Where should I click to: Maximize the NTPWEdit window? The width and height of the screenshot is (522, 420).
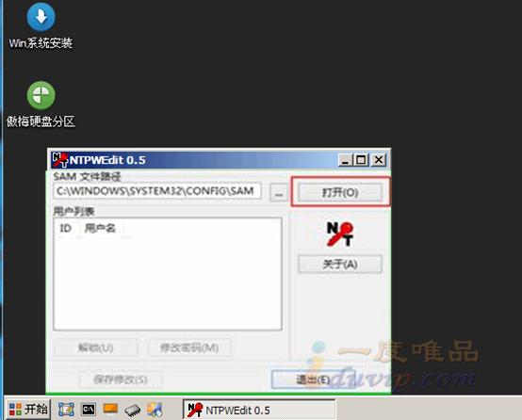coord(361,160)
